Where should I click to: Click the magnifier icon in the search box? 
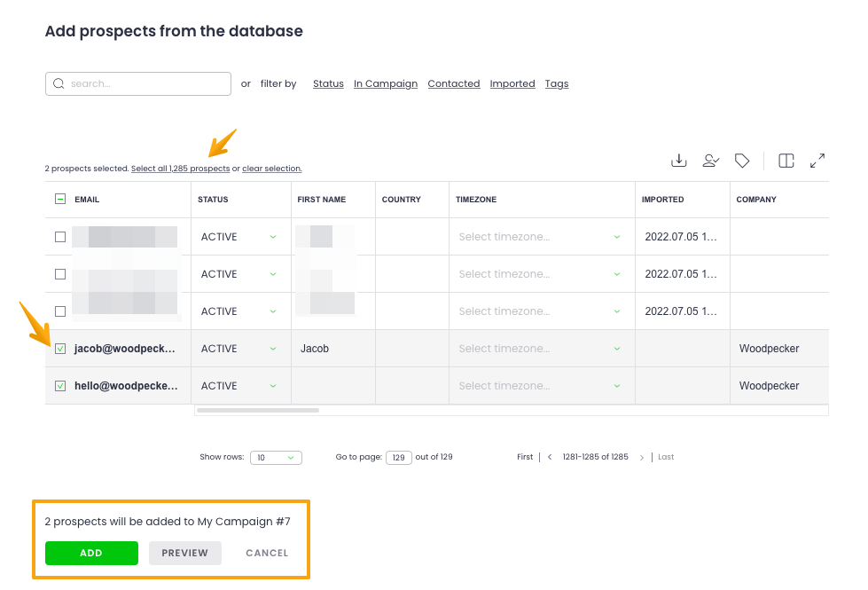coord(59,83)
